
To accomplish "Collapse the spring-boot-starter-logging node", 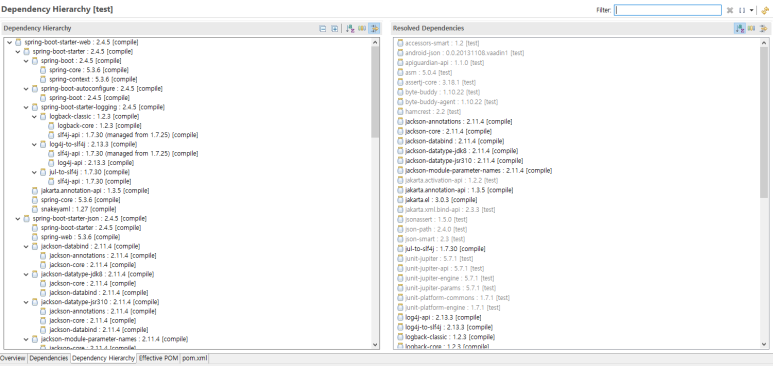I will click(x=27, y=107).
